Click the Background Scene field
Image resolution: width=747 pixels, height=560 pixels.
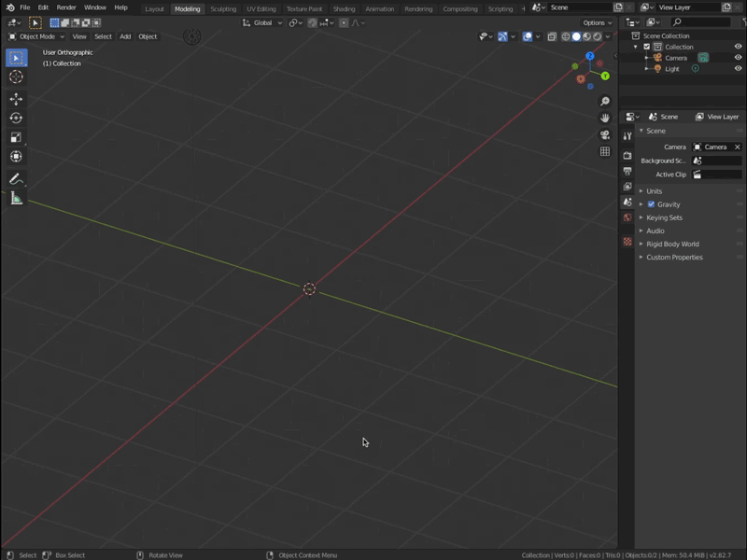[x=716, y=161]
